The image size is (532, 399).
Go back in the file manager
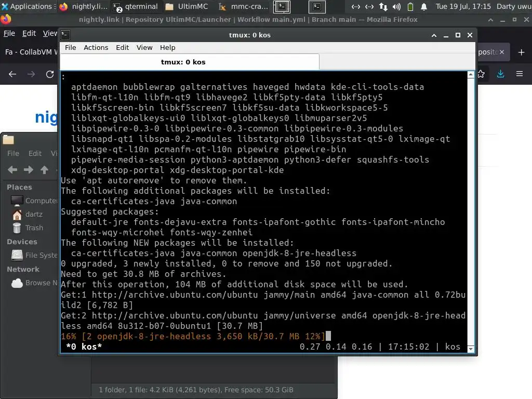pyautogui.click(x=12, y=170)
